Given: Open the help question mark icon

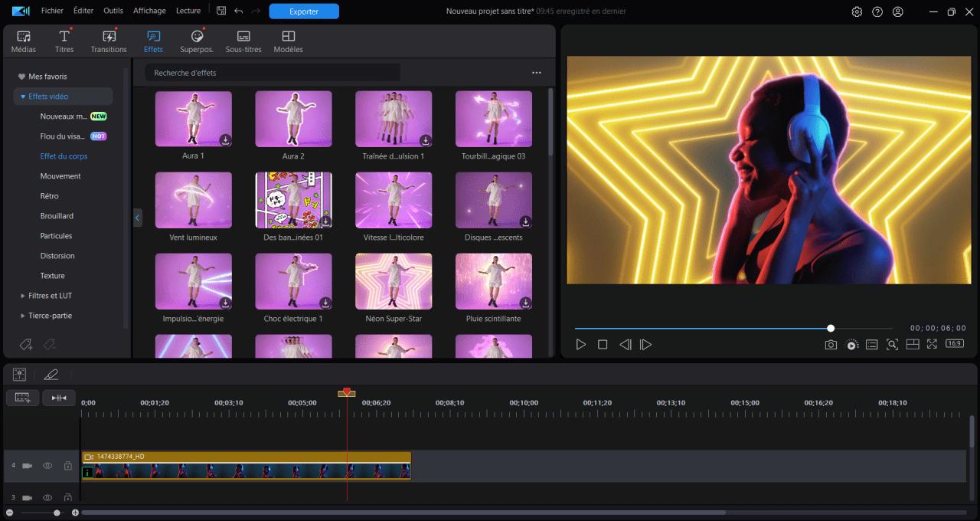Looking at the screenshot, I should coord(877,11).
